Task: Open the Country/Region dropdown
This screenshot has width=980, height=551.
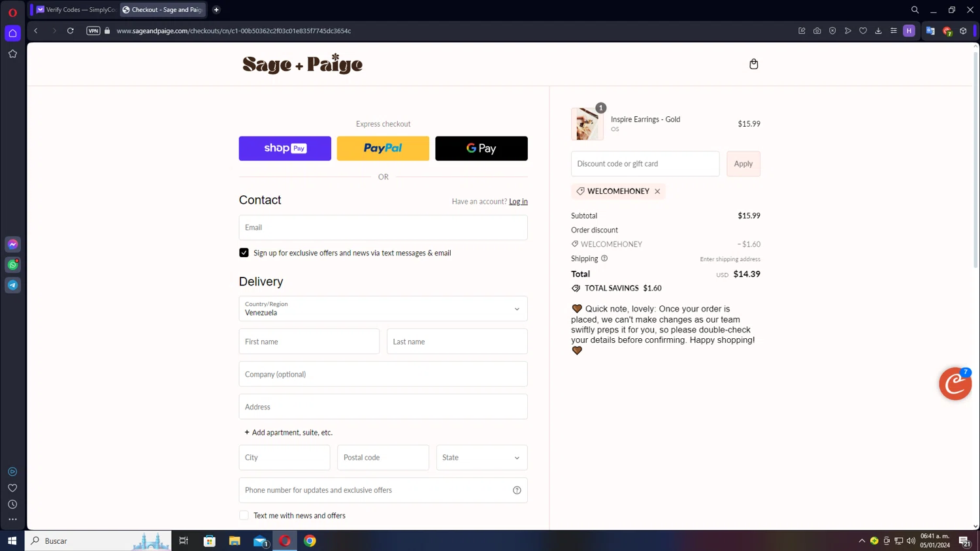Action: point(383,309)
